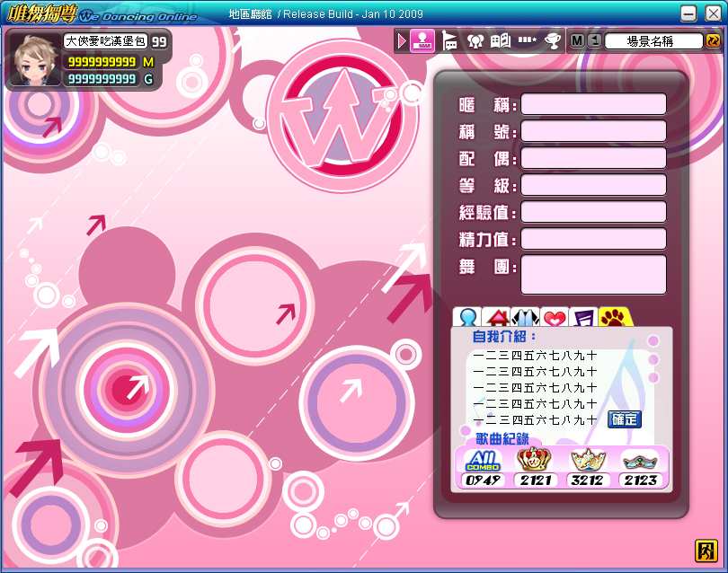Click the bars-and-star ranking icon
The width and height of the screenshot is (728, 573).
(527, 40)
